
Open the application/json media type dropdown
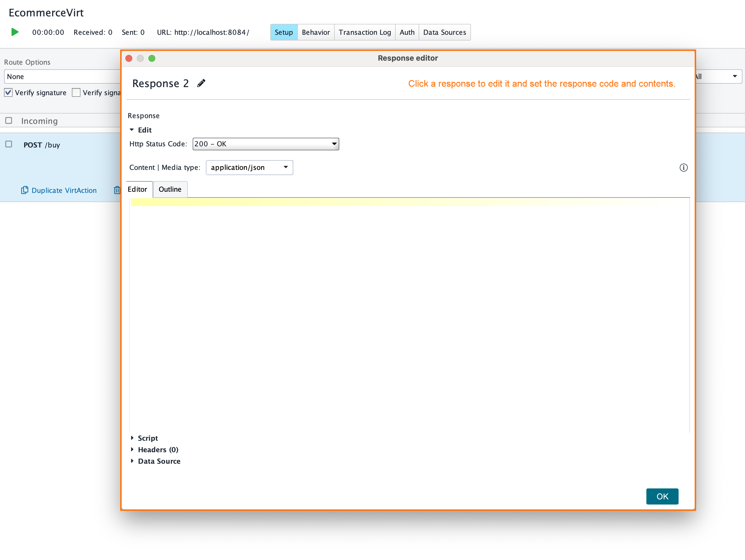click(249, 167)
